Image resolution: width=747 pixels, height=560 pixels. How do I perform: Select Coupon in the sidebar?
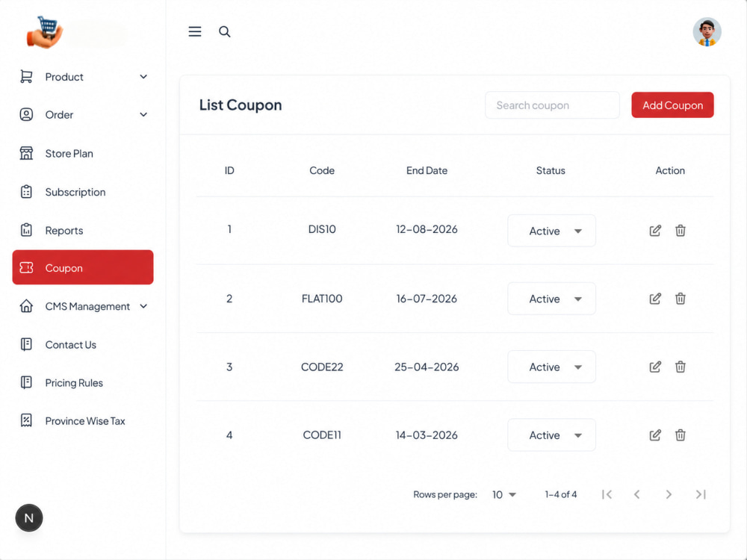coord(83,267)
